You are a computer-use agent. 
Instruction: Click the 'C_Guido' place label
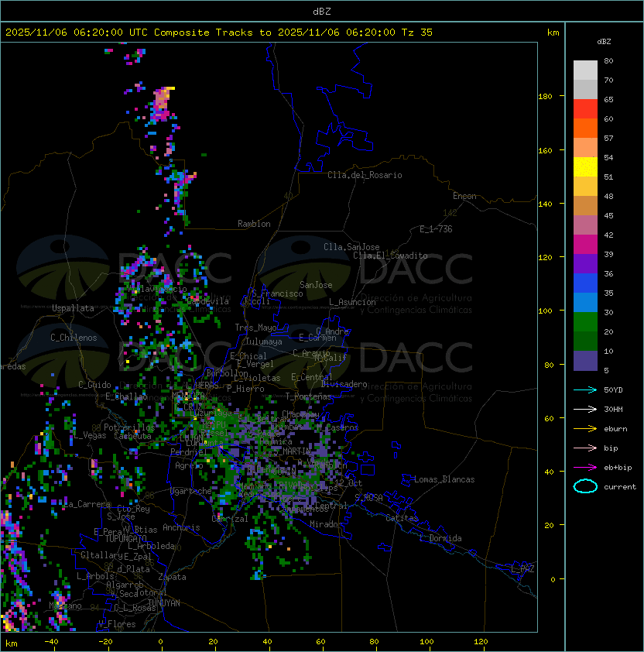pos(94,385)
